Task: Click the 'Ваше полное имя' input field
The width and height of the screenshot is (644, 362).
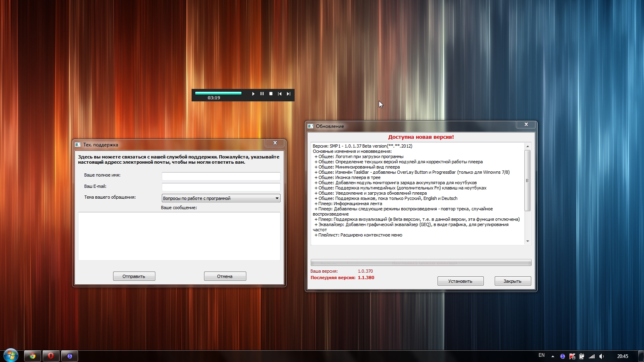Action: pos(221,176)
